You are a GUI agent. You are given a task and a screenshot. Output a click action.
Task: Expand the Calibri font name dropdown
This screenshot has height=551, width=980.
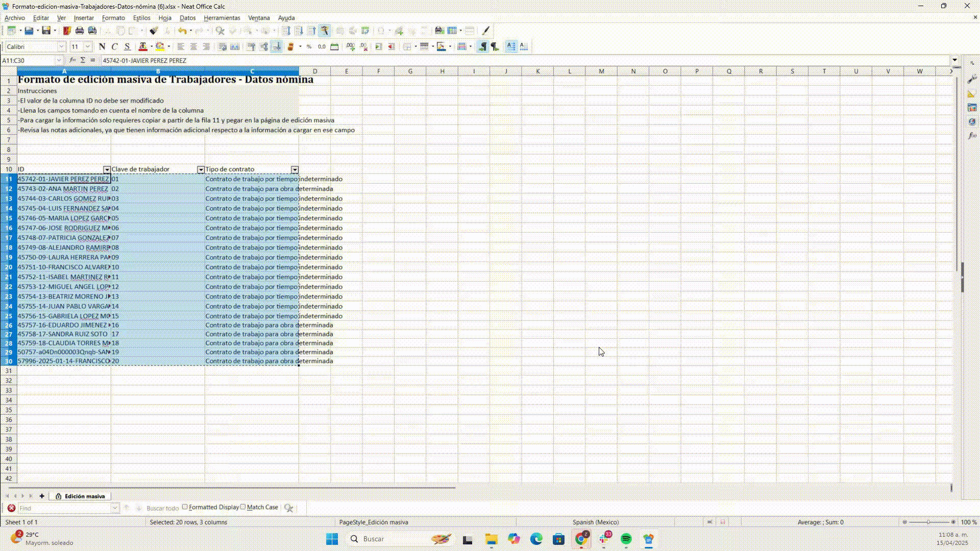(x=61, y=46)
